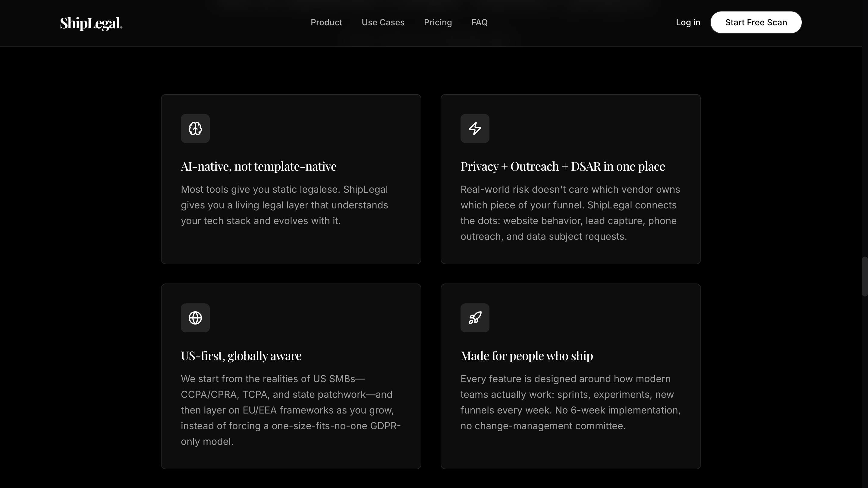The width and height of the screenshot is (868, 488).
Task: Click the lightning bolt icon
Action: 475,128
